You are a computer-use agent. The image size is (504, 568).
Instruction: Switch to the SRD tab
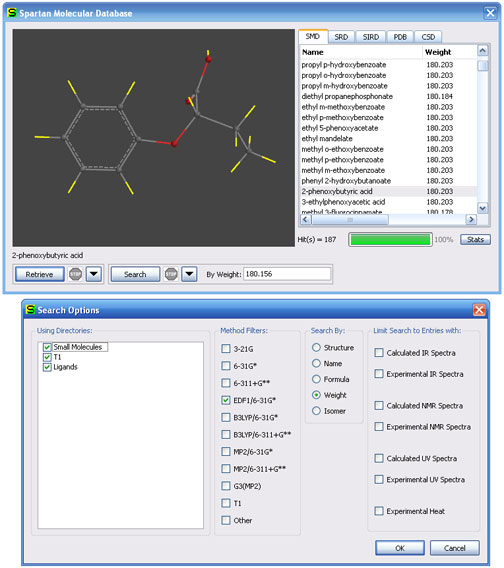341,37
